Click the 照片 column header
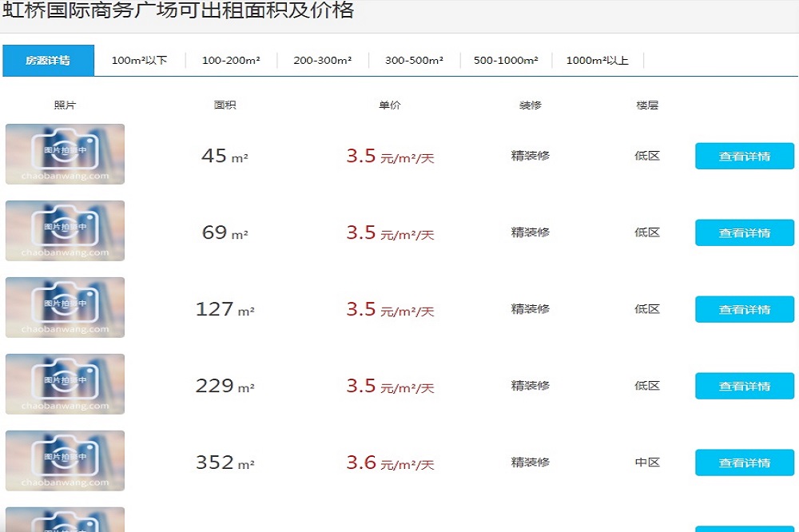Screen dimensions: 799x532 (66, 105)
